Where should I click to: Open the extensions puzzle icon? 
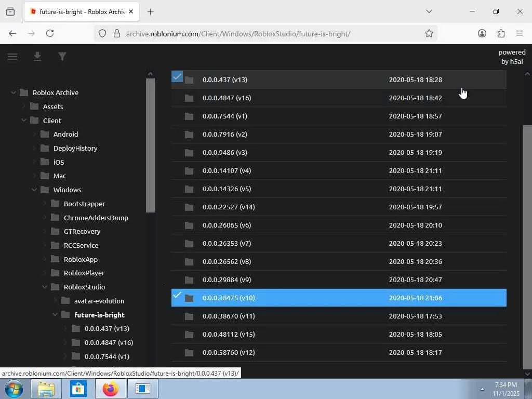pyautogui.click(x=501, y=33)
